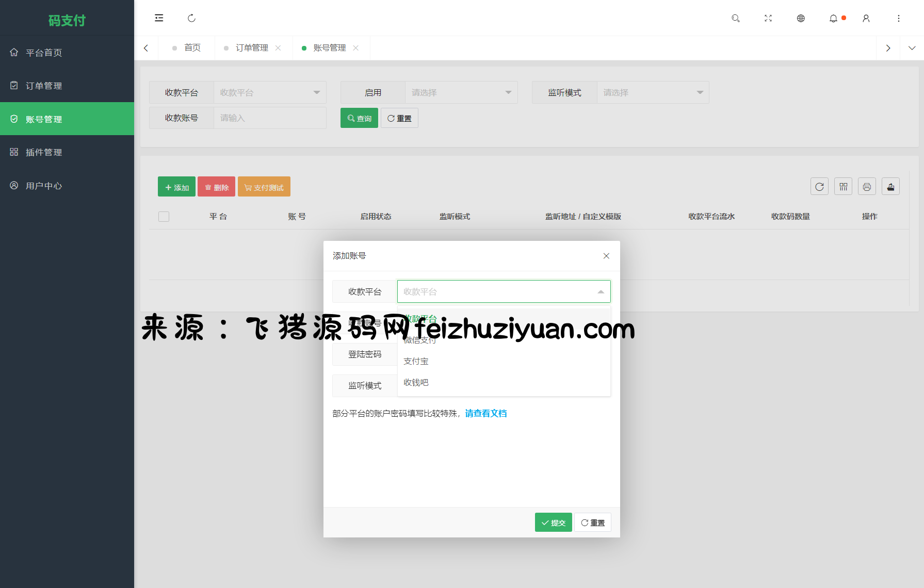This screenshot has height=588, width=924.
Task: Close the 添加账号 dialog
Action: [606, 256]
